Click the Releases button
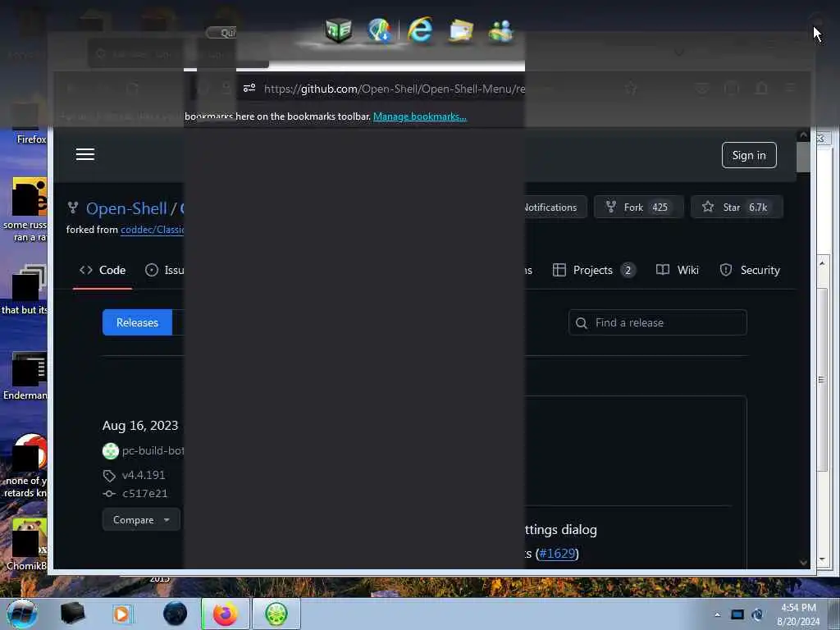 [x=137, y=322]
